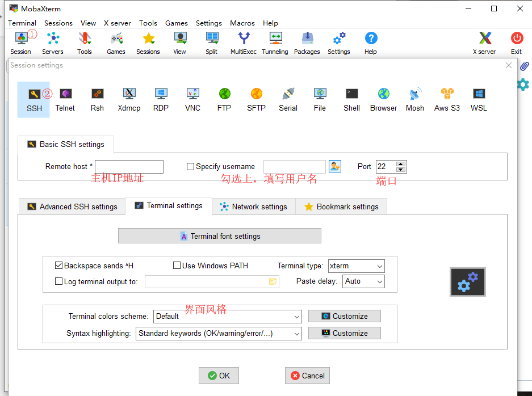Choose the Aws S3 session type
This screenshot has width=532, height=396.
click(x=447, y=100)
